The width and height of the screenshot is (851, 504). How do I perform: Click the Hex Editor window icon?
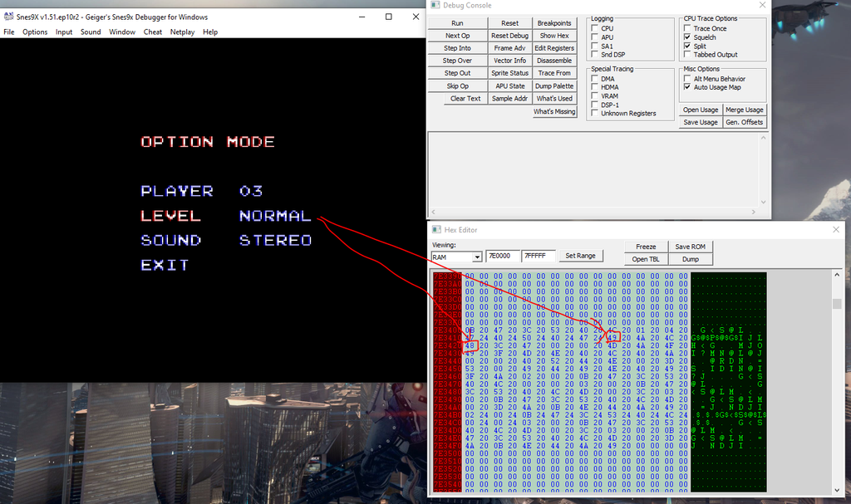[x=436, y=229]
